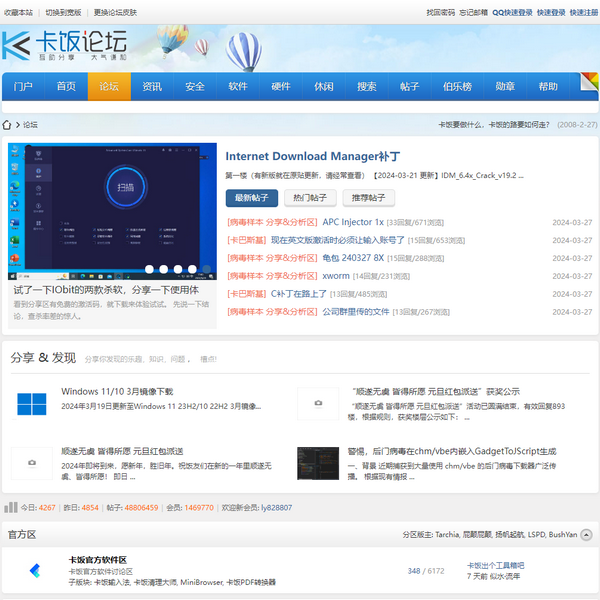Click the IObit slideshow screenshot image

coord(111,210)
